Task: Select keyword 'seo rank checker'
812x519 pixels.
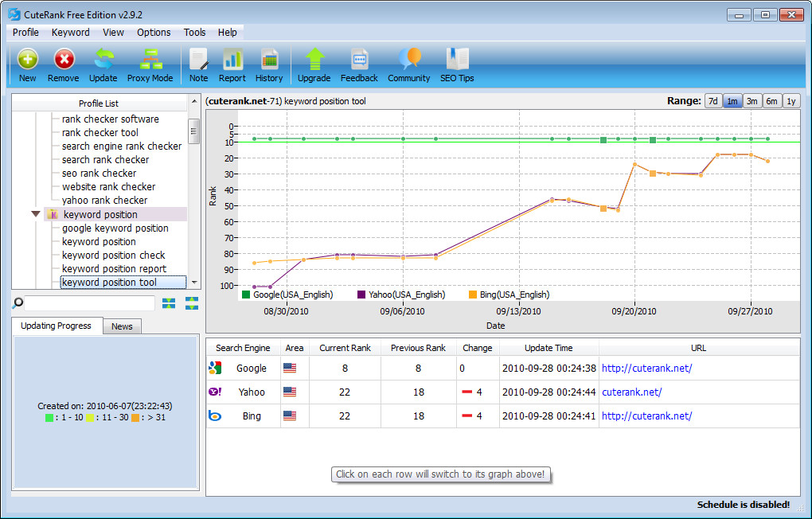Action: 99,173
